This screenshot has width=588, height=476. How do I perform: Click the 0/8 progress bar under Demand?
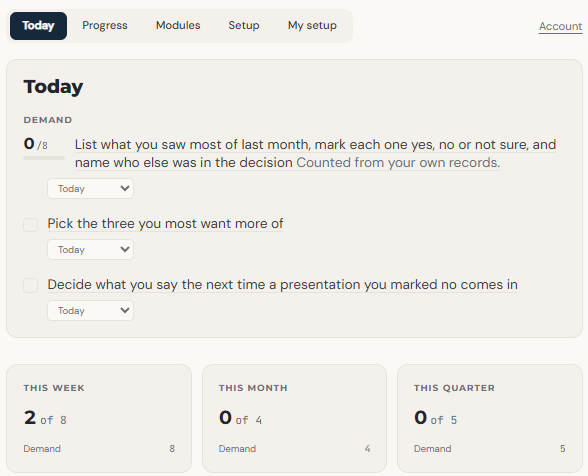(x=44, y=158)
